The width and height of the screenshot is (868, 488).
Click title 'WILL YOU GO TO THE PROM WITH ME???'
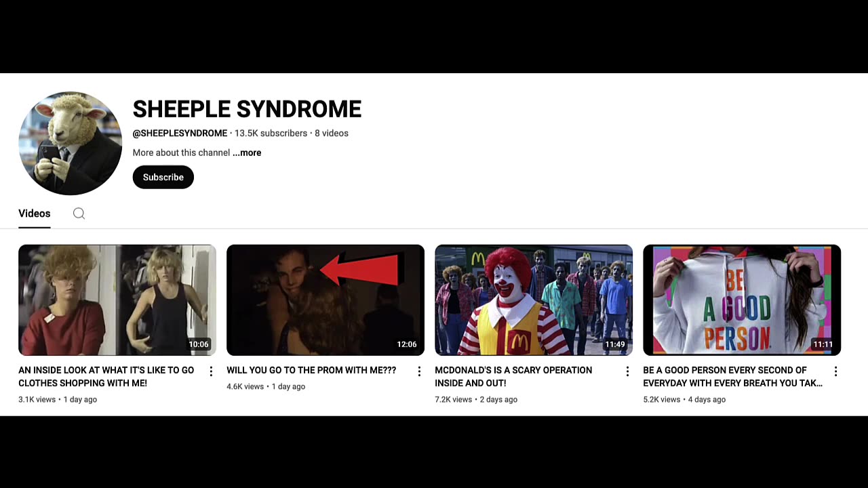311,371
